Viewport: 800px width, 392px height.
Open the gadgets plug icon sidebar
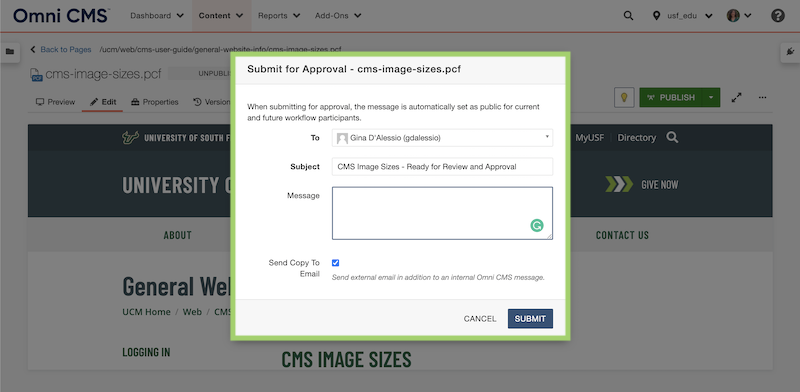790,52
